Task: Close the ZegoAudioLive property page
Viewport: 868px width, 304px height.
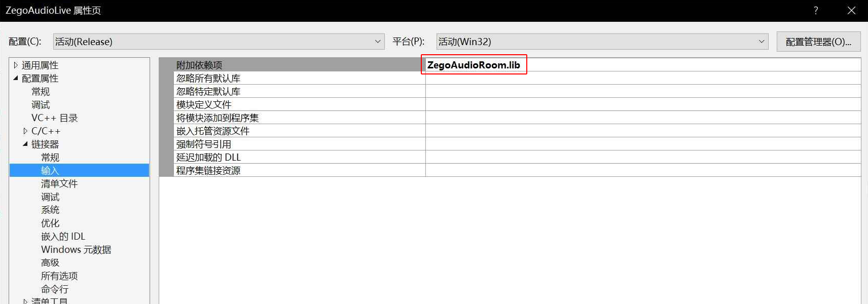Action: (851, 11)
